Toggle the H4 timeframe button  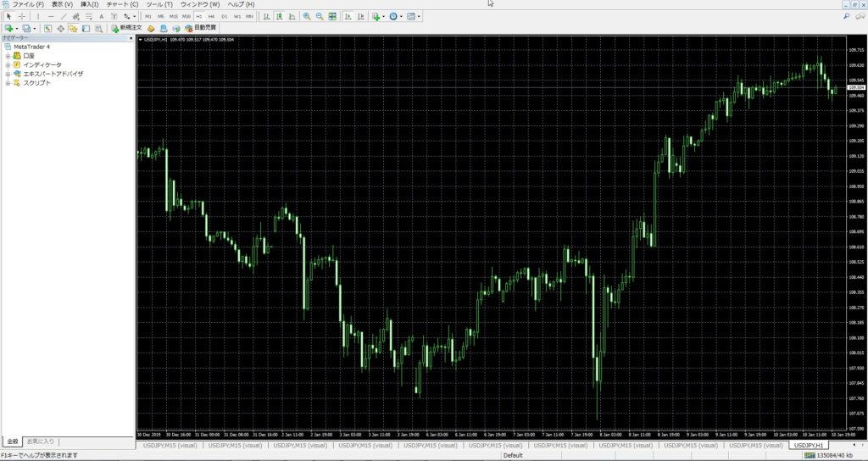tap(211, 17)
